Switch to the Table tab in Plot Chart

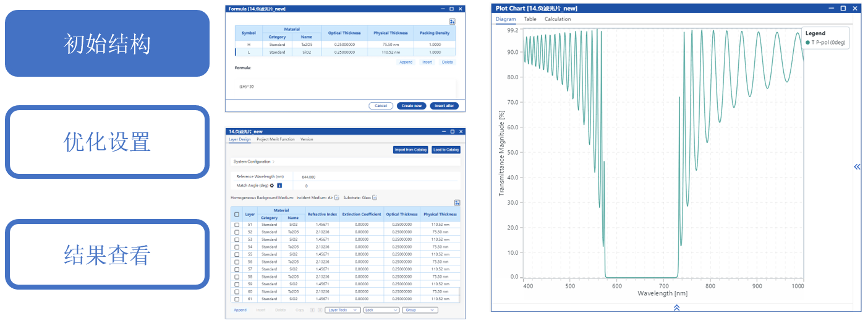tap(530, 19)
